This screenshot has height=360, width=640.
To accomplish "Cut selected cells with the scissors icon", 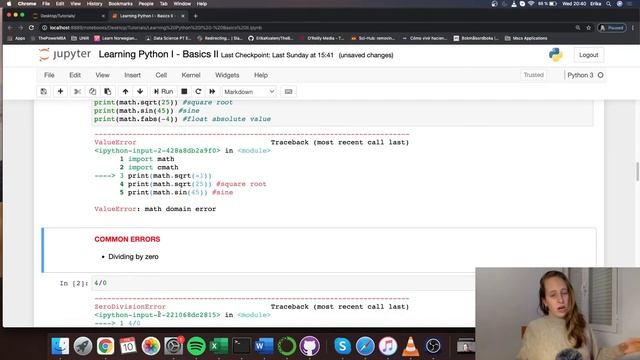I will click(x=77, y=91).
